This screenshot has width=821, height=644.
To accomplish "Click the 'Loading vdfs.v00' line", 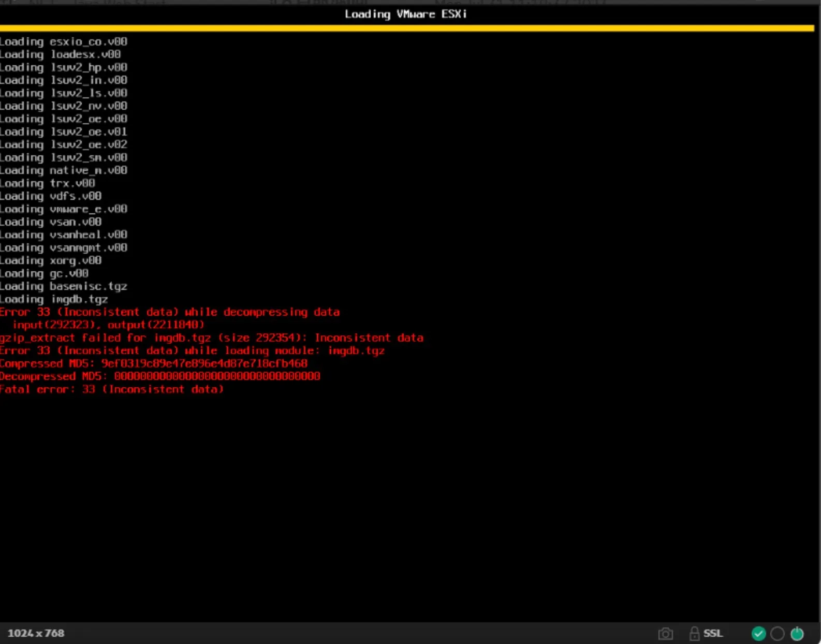I will (51, 196).
